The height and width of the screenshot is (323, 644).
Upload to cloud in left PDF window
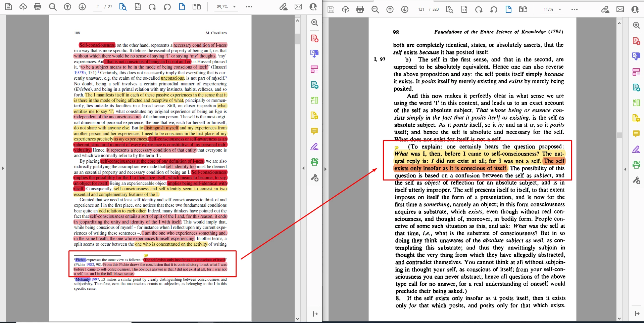coord(23,7)
